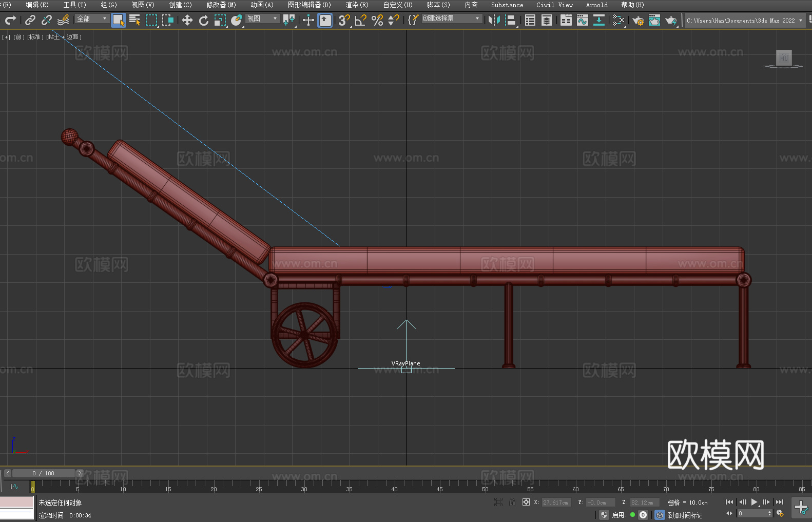The height and width of the screenshot is (522, 812).
Task: Toggle Window/Crossing selection mode
Action: [x=168, y=20]
